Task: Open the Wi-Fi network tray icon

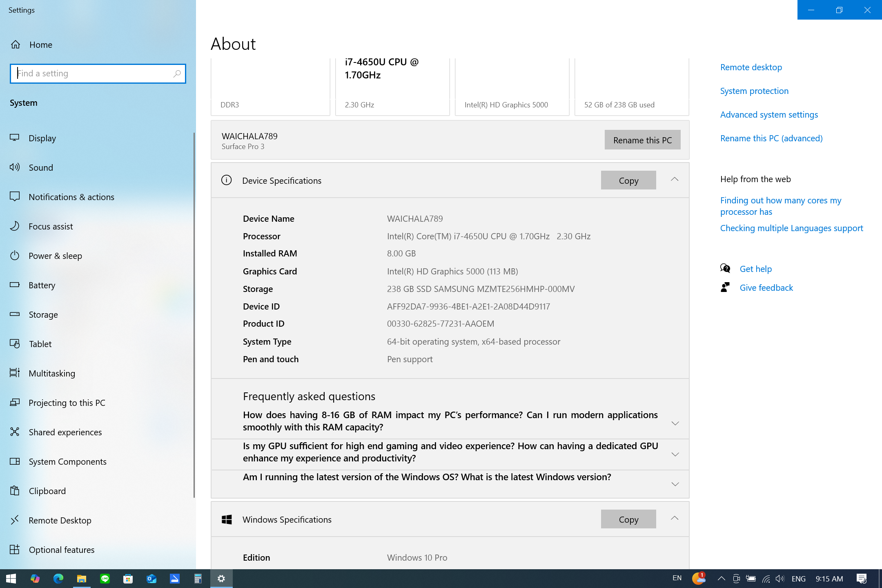Action: [766, 579]
